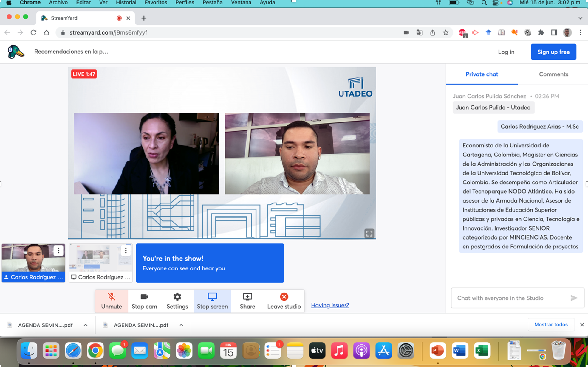Image resolution: width=588 pixels, height=367 pixels.
Task: Open the options menu on the screen share thumbnail
Action: click(126, 251)
